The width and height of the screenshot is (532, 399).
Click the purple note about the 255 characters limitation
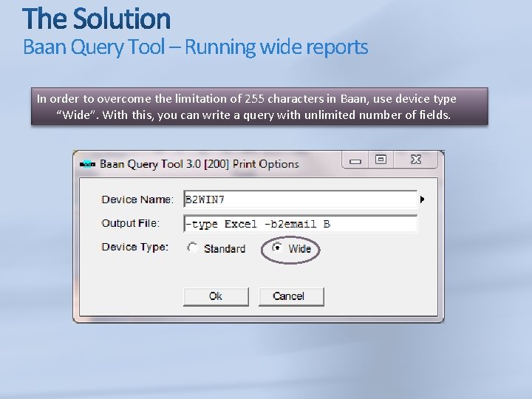point(259,106)
